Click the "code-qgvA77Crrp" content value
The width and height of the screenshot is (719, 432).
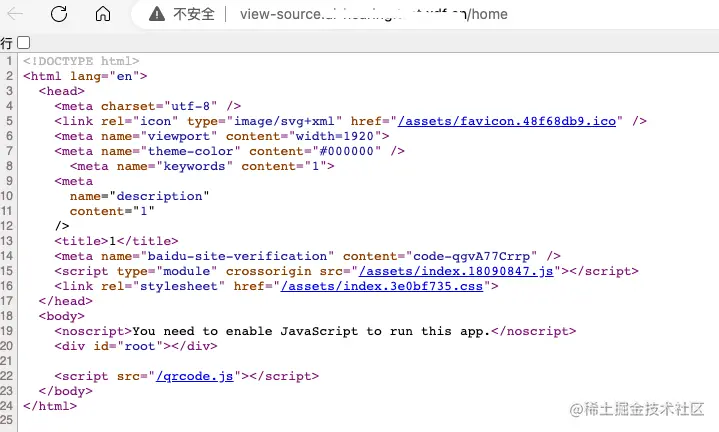(x=472, y=256)
